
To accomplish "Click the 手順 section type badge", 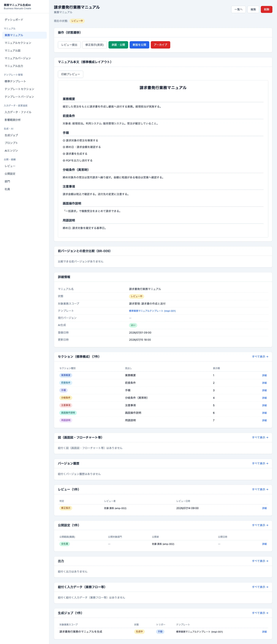I will (x=64, y=390).
